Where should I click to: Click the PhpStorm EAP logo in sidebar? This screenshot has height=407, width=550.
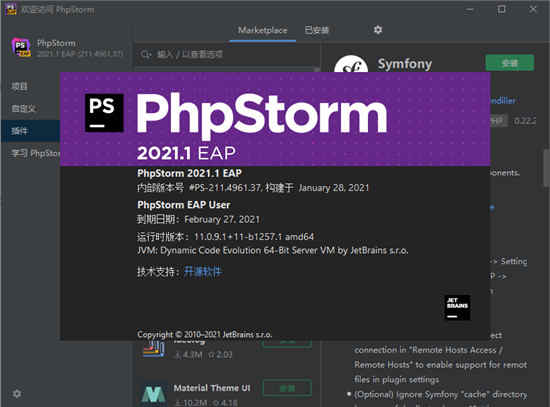[21, 47]
